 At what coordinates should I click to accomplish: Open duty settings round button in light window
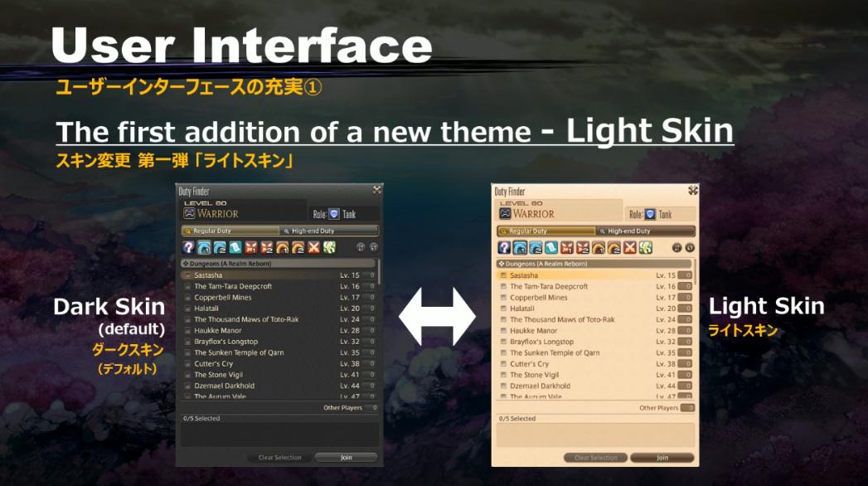tap(676, 247)
